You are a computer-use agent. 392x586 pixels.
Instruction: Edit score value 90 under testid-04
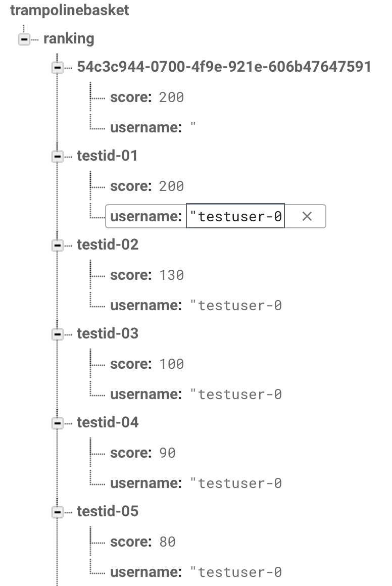[x=167, y=453]
